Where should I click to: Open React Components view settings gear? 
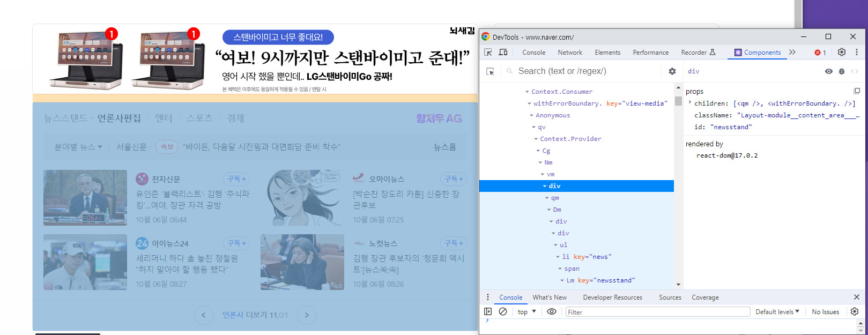point(672,71)
